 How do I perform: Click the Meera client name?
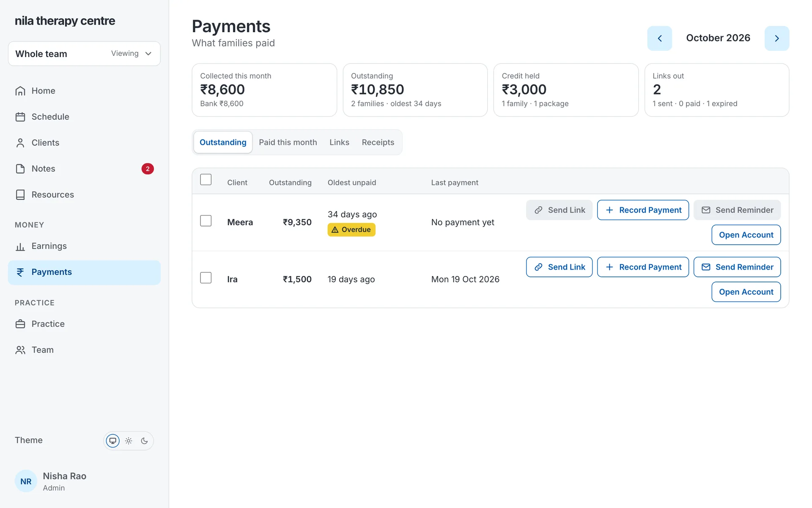pos(240,222)
